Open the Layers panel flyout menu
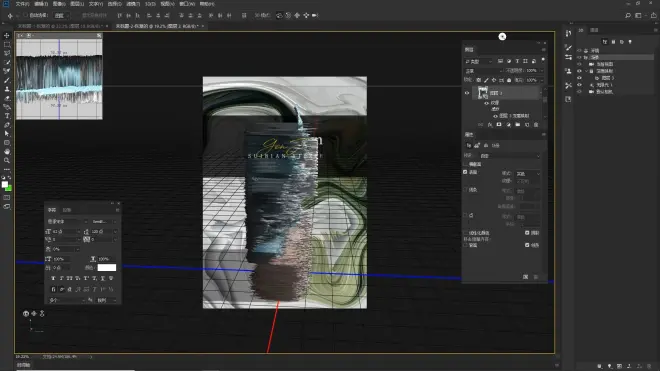 click(x=543, y=50)
